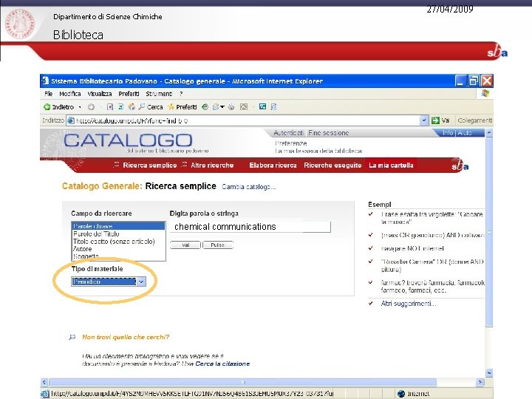
Task: Click the status bar page icon
Action: [x=45, y=394]
